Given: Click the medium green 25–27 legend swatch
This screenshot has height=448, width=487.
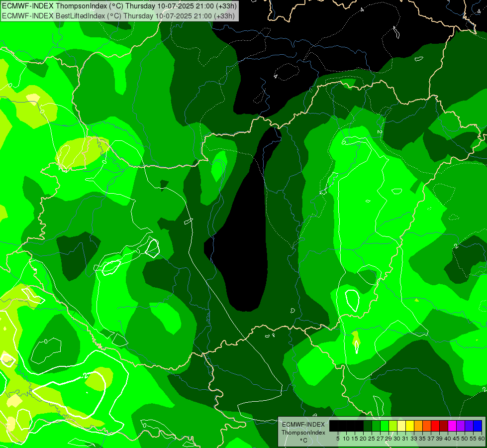Looking at the screenshot, I should pos(376,426).
